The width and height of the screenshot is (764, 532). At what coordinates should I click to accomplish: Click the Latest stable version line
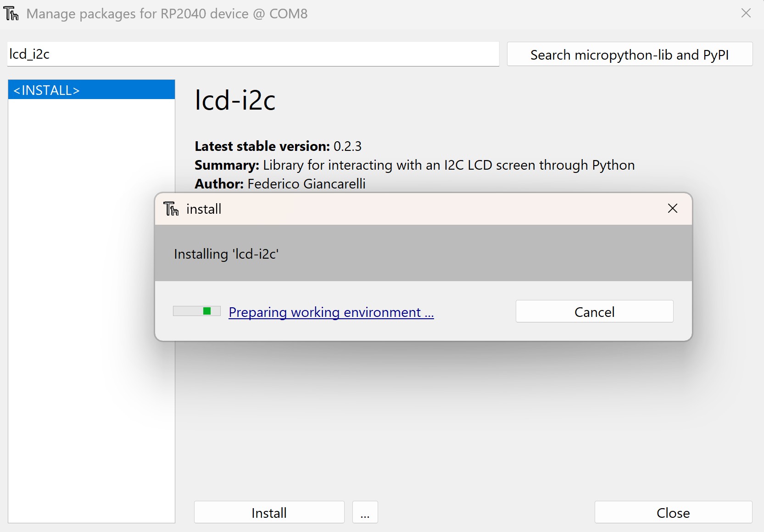278,146
